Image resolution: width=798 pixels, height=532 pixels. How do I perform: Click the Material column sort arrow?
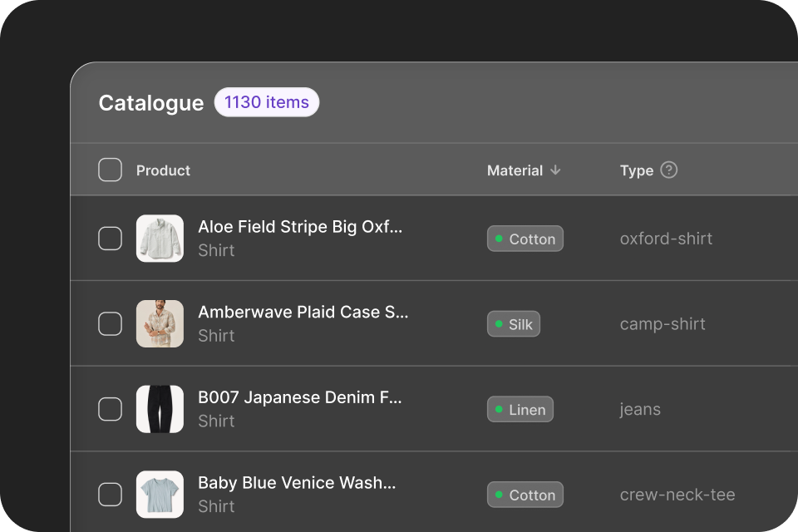[x=555, y=170]
